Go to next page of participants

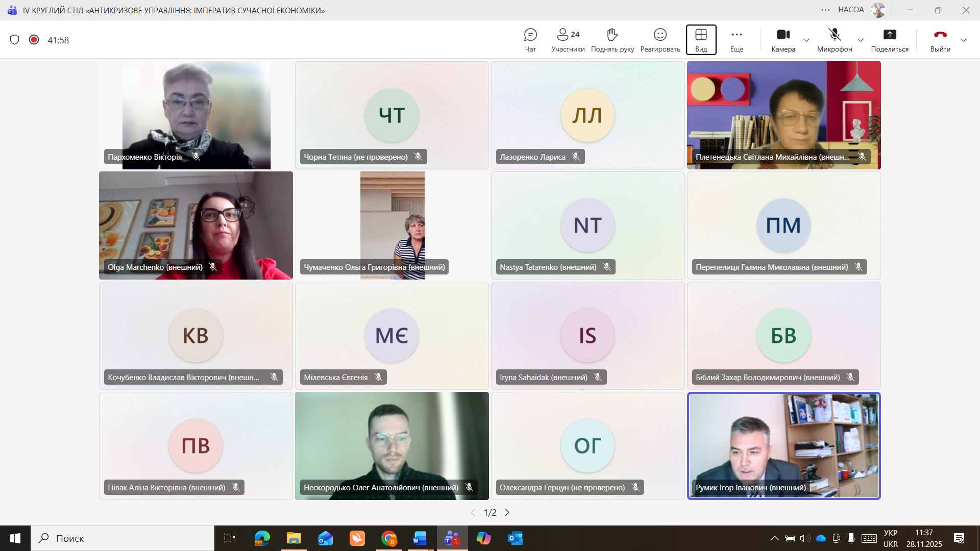(507, 512)
